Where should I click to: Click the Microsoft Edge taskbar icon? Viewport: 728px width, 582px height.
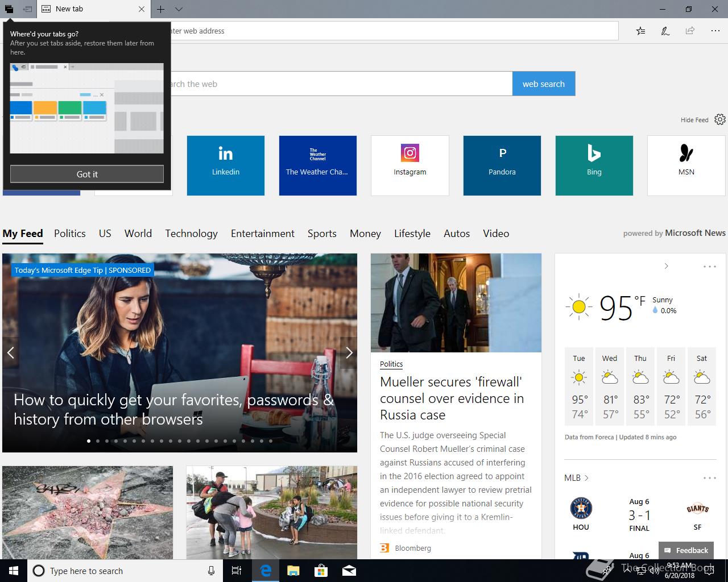[266, 571]
